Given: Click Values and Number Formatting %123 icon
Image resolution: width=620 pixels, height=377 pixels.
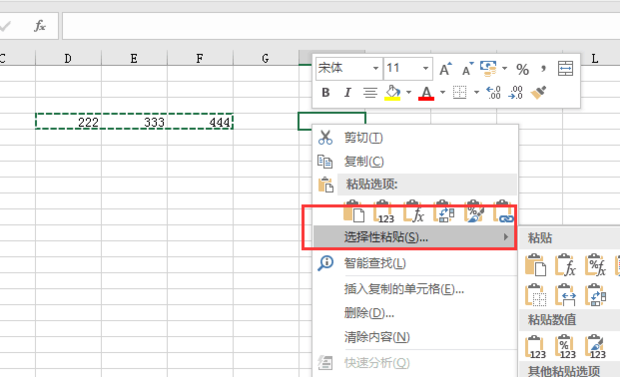Looking at the screenshot, I should (565, 347).
